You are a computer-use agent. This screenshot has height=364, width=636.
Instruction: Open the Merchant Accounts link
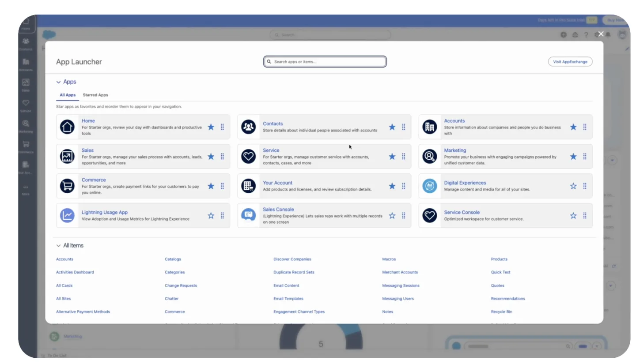pos(400,272)
